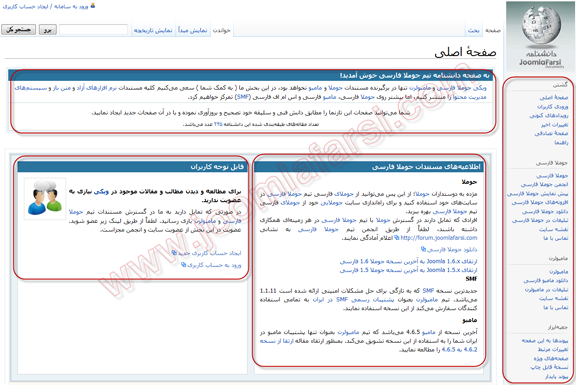
Task: Click external-link icon beside ایجاد حساب کاربری جدید
Action: [x=174, y=253]
